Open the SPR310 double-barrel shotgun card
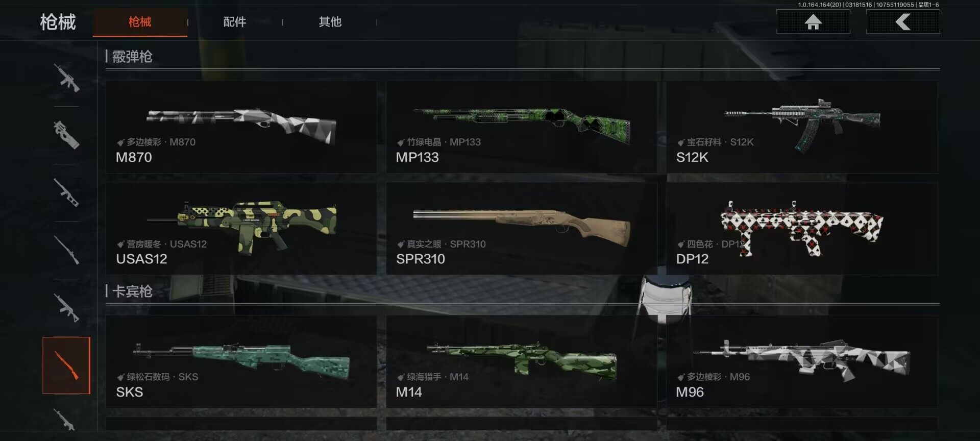 point(522,228)
